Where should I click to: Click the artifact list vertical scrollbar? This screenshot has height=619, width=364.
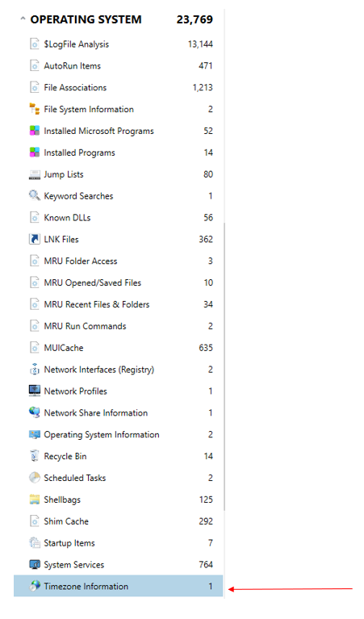click(x=224, y=366)
